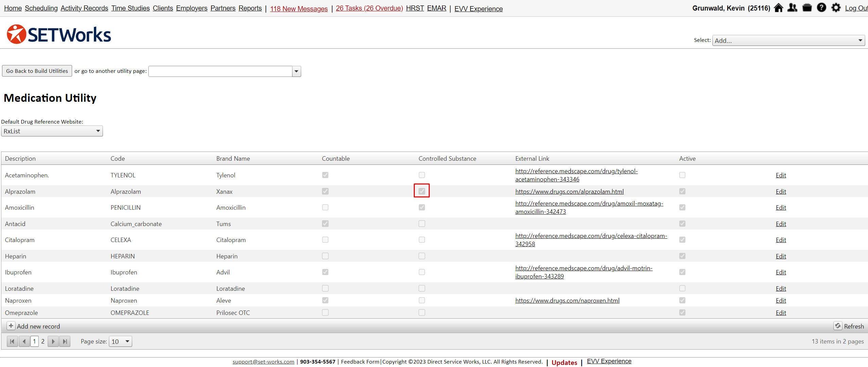Click the users people icon
The width and height of the screenshot is (868, 367).
793,7
